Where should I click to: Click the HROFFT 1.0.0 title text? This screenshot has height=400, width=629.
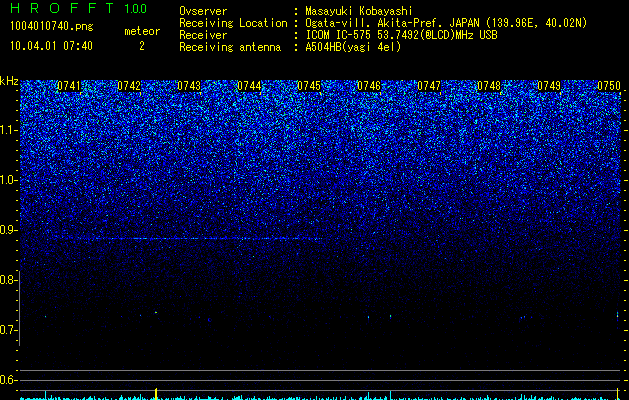click(78, 8)
